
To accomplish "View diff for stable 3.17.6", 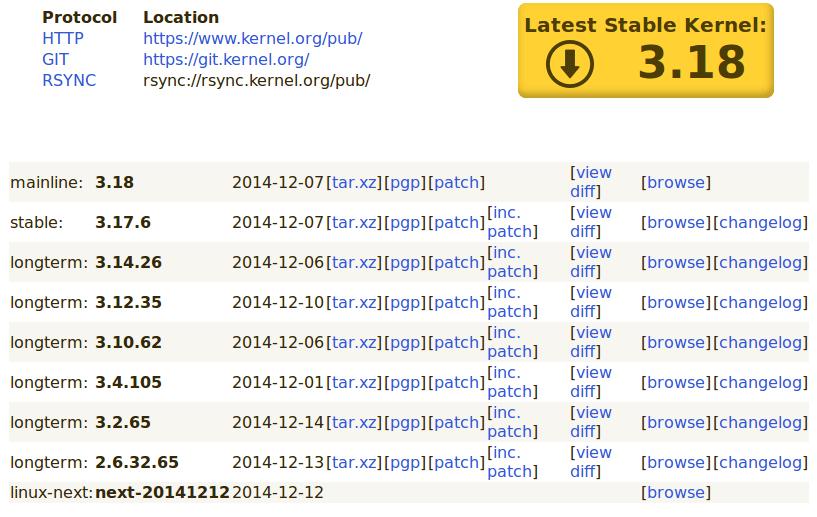I will pyautogui.click(x=591, y=222).
